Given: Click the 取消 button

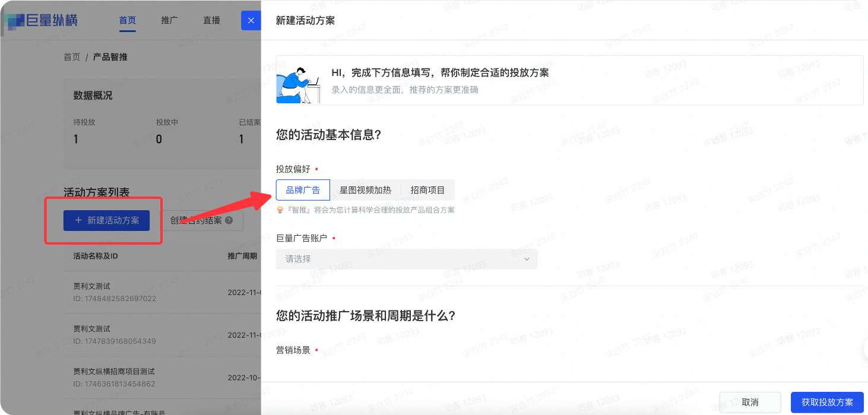Looking at the screenshot, I should coord(750,402).
